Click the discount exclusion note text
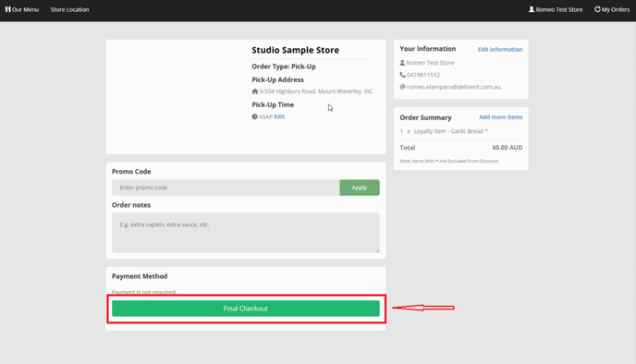The width and height of the screenshot is (636, 364). coord(449,161)
